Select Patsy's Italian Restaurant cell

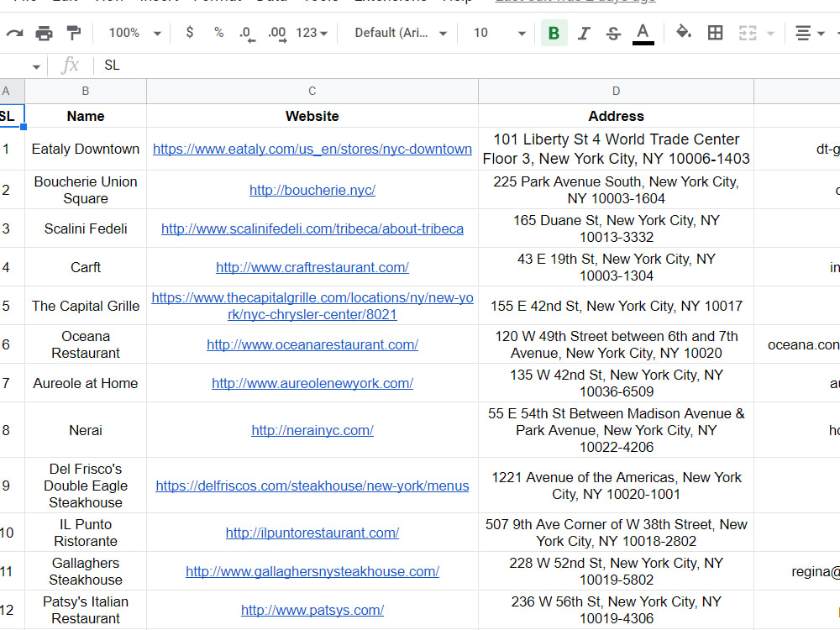pyautogui.click(x=85, y=610)
